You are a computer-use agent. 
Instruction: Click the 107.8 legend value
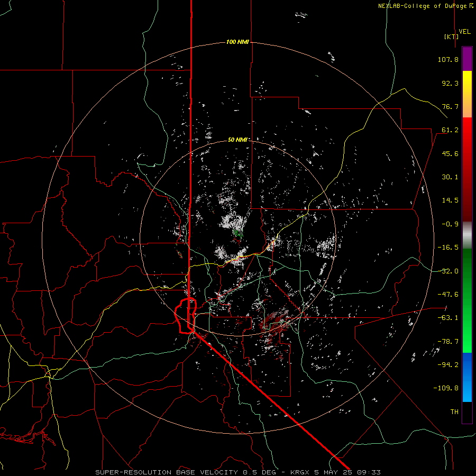tap(448, 59)
